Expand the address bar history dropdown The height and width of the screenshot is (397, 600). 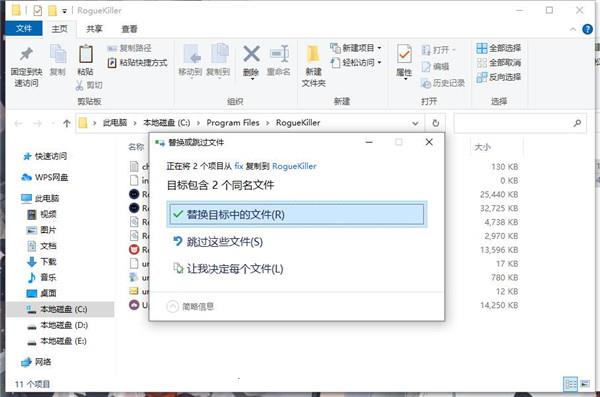[415, 123]
